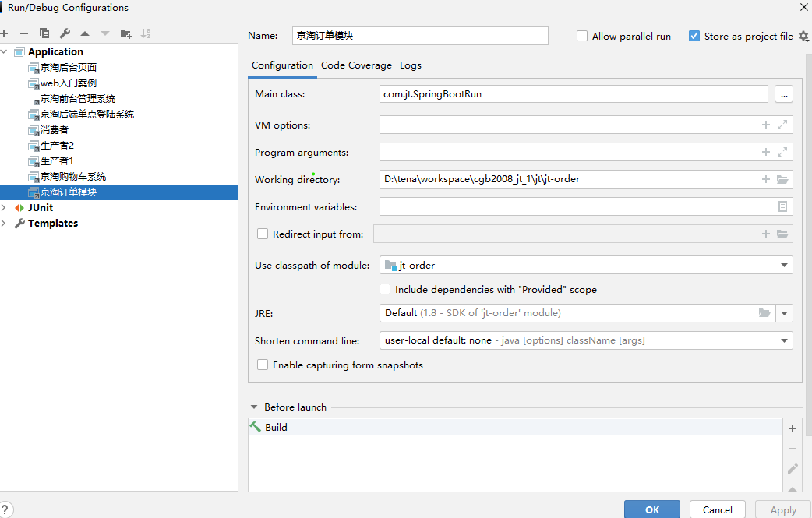Select the Build before launch task
This screenshot has width=812, height=518.
click(x=515, y=427)
